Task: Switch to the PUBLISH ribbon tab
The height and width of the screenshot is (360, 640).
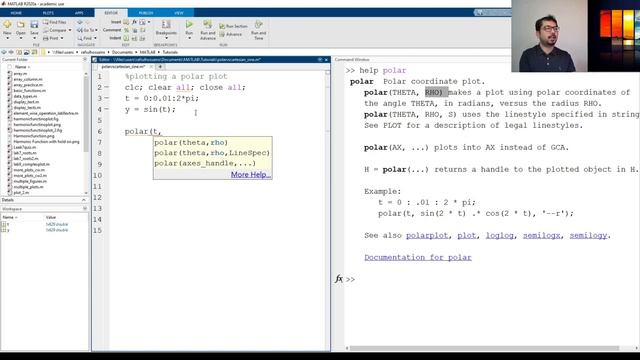Action: point(145,13)
